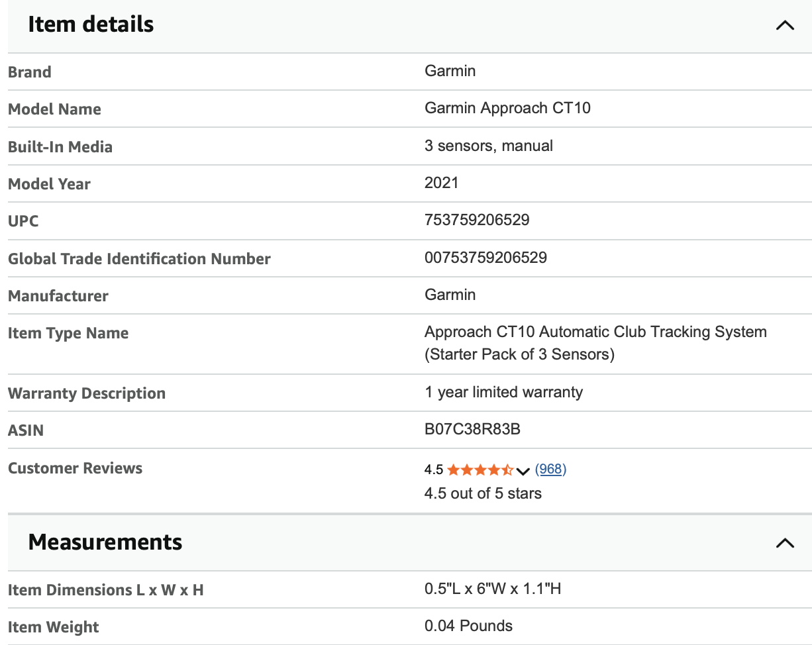Select the weight value 0.04 Pounds
This screenshot has width=812, height=645.
pyautogui.click(x=468, y=626)
